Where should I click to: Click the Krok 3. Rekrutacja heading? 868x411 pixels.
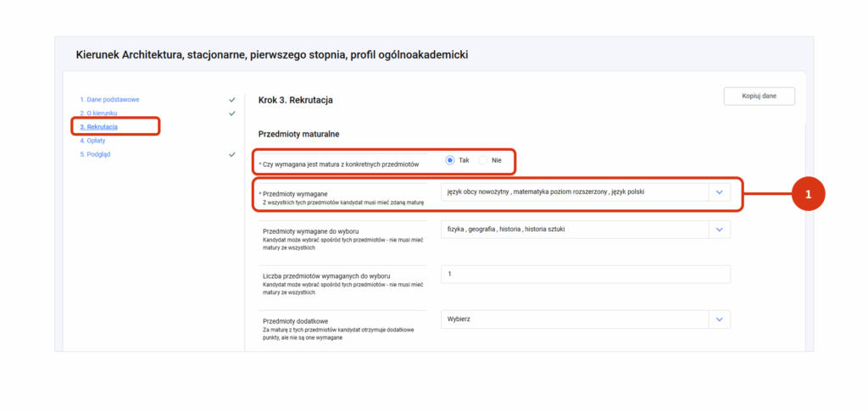(x=295, y=100)
